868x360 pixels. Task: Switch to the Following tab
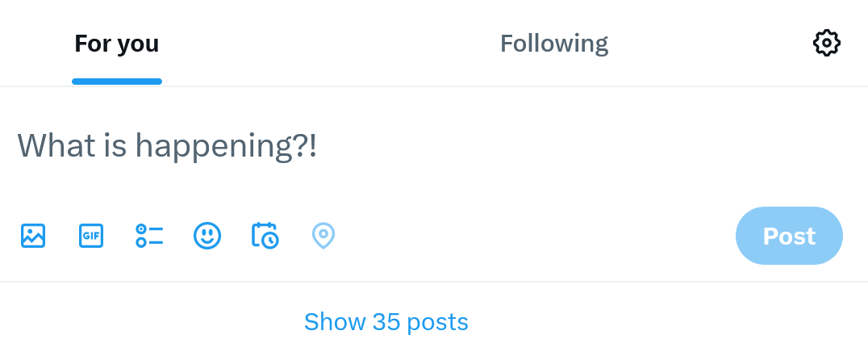click(553, 44)
